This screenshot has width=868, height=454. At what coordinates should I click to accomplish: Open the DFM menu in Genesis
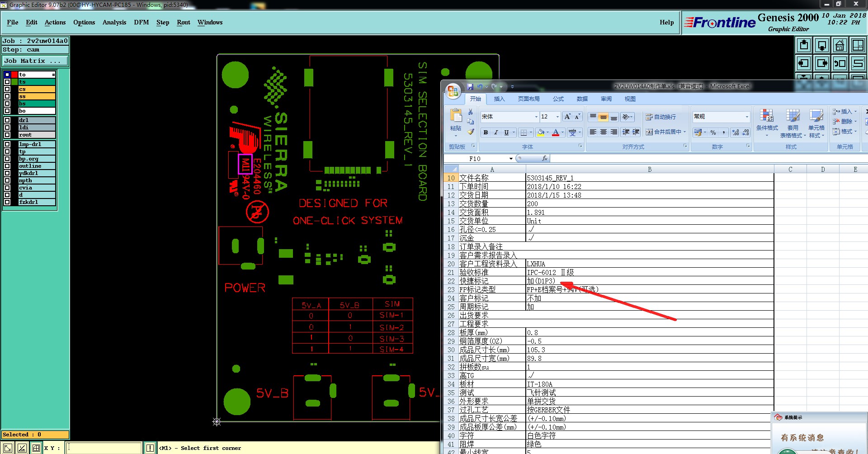point(142,22)
